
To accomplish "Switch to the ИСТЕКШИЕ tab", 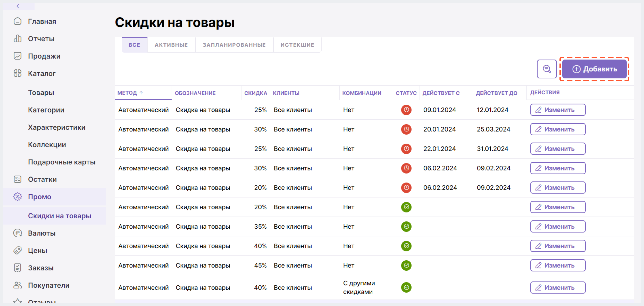I will (x=297, y=45).
